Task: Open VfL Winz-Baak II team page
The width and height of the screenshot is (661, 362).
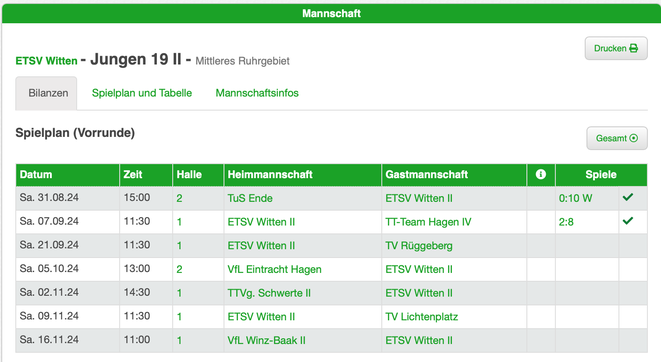Action: pyautogui.click(x=266, y=340)
